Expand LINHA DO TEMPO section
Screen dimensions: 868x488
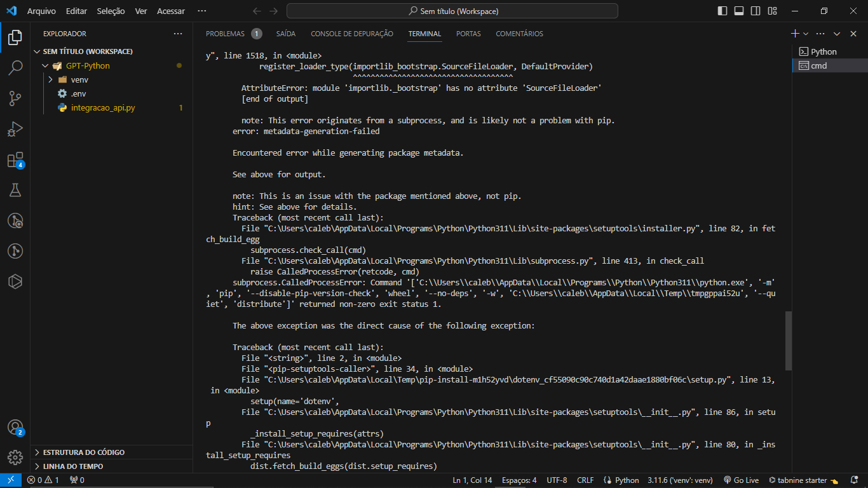112,466
